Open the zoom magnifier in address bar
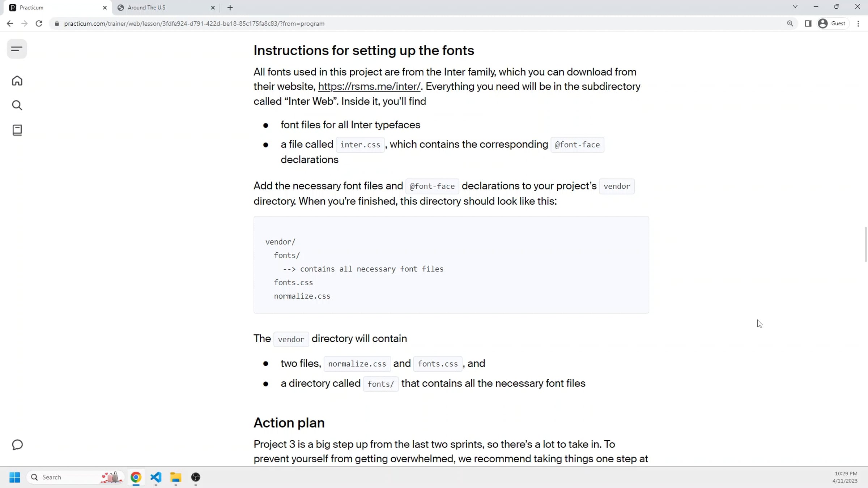The image size is (868, 488). coord(790,23)
